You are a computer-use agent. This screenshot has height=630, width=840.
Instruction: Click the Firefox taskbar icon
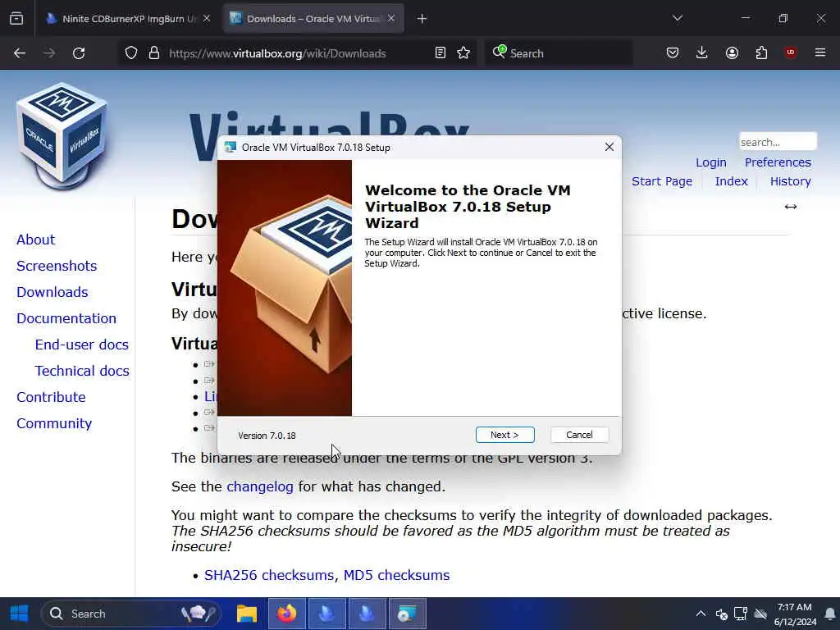tap(287, 614)
